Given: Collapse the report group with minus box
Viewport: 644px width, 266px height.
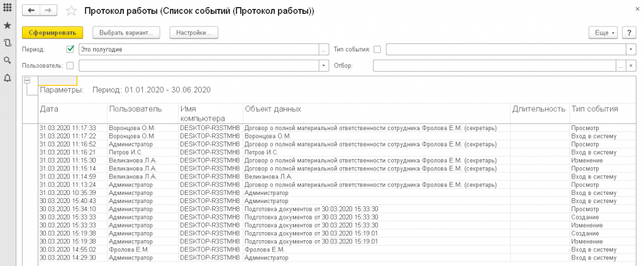Looking at the screenshot, I should point(26,80).
